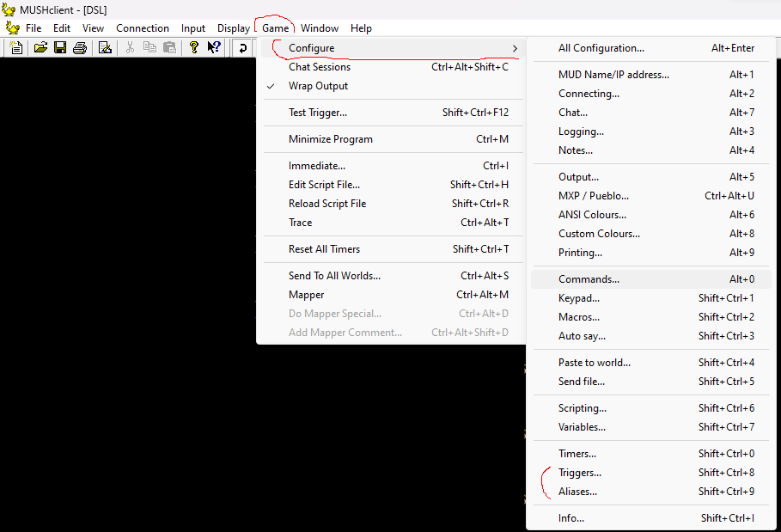Viewport: 781px width, 532px height.
Task: Select Chat Sessions in the Game menu
Action: coord(393,67)
